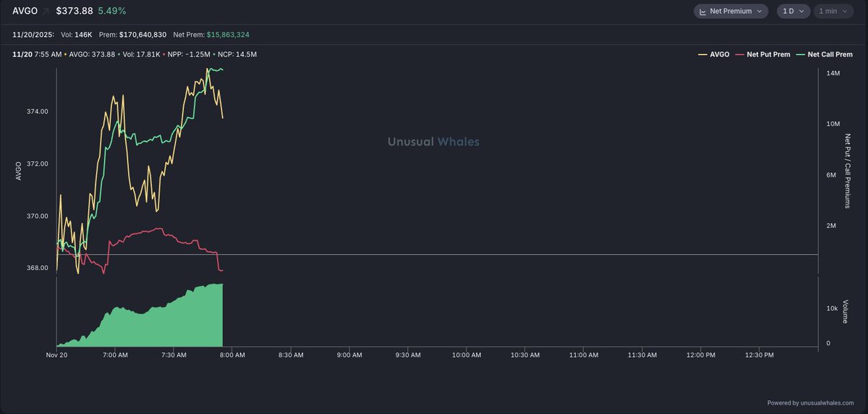Screen dimensions: 868x414
Task: Click the red Net Put Prem swatch
Action: [x=739, y=54]
